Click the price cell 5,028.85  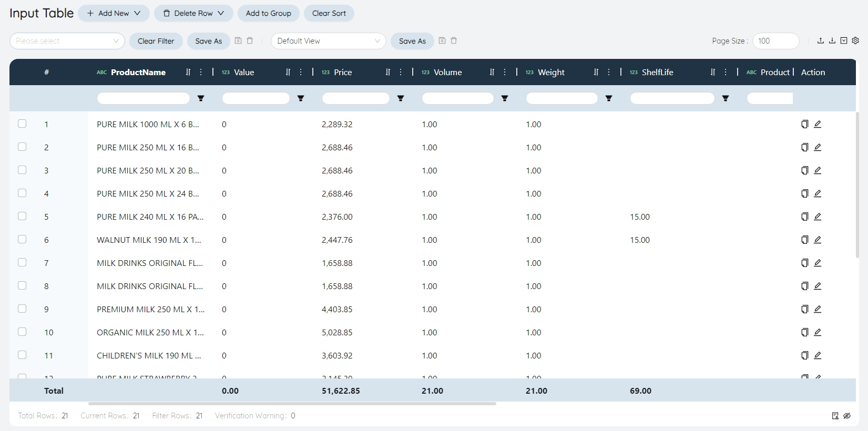[x=337, y=332]
